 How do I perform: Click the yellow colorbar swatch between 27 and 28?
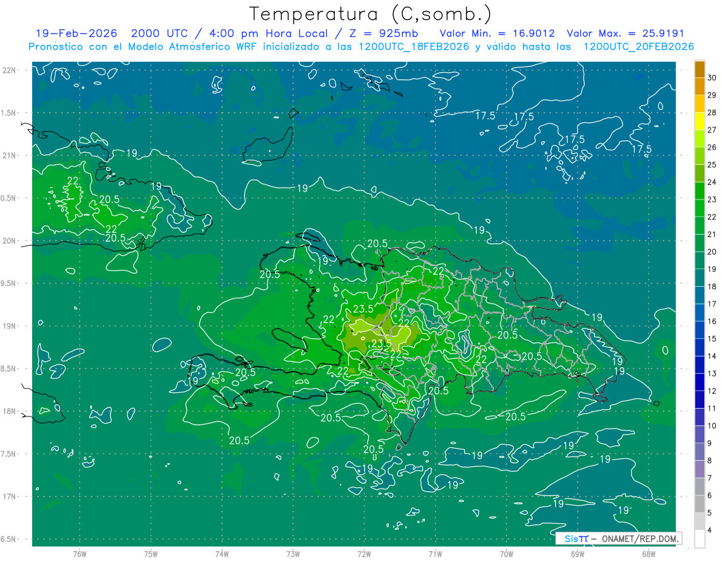coord(699,121)
